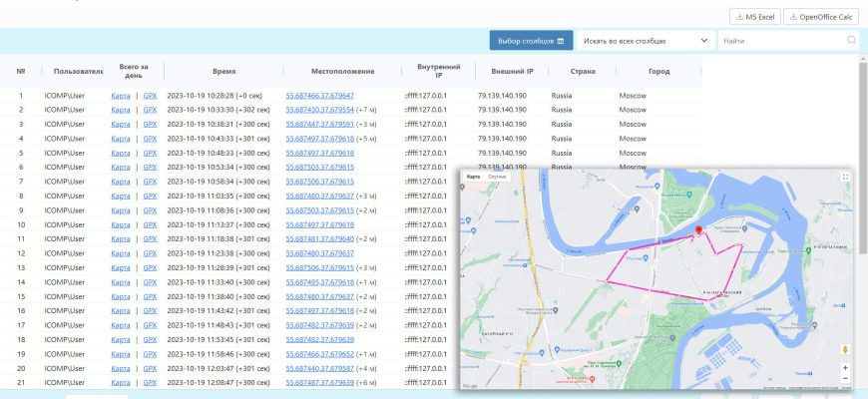Click the red location marker on map

click(698, 230)
